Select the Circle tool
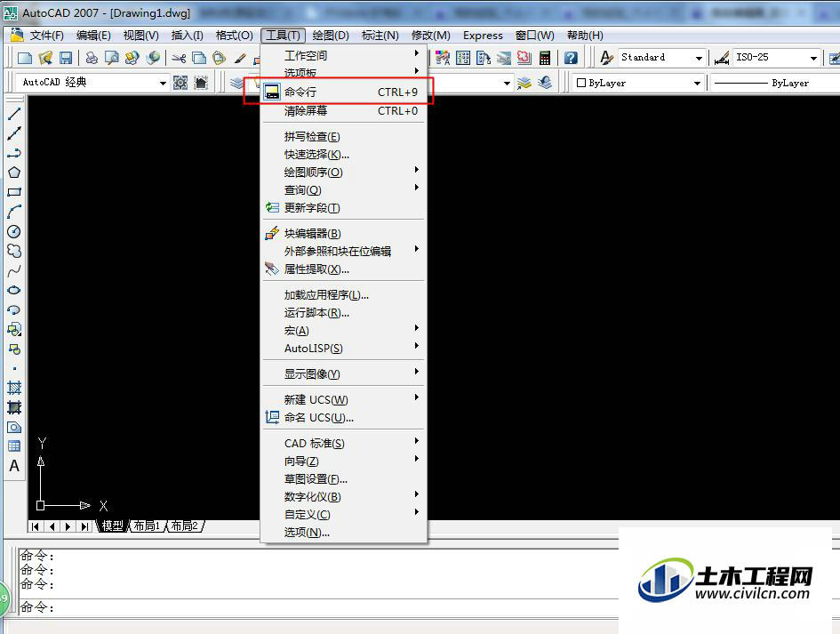 pyautogui.click(x=14, y=231)
